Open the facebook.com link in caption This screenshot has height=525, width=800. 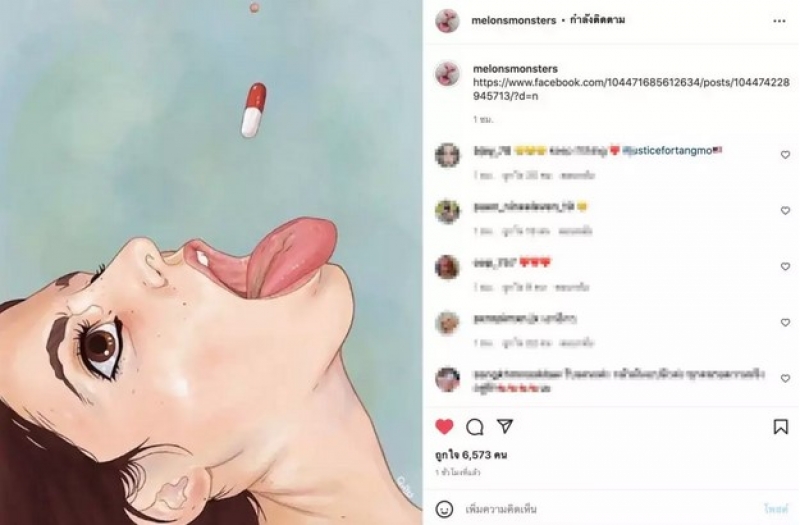[631, 89]
